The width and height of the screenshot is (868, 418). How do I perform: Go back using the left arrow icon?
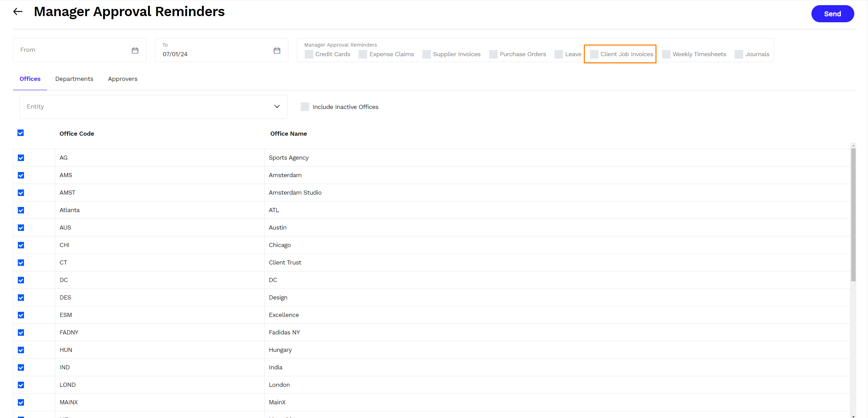tap(18, 12)
